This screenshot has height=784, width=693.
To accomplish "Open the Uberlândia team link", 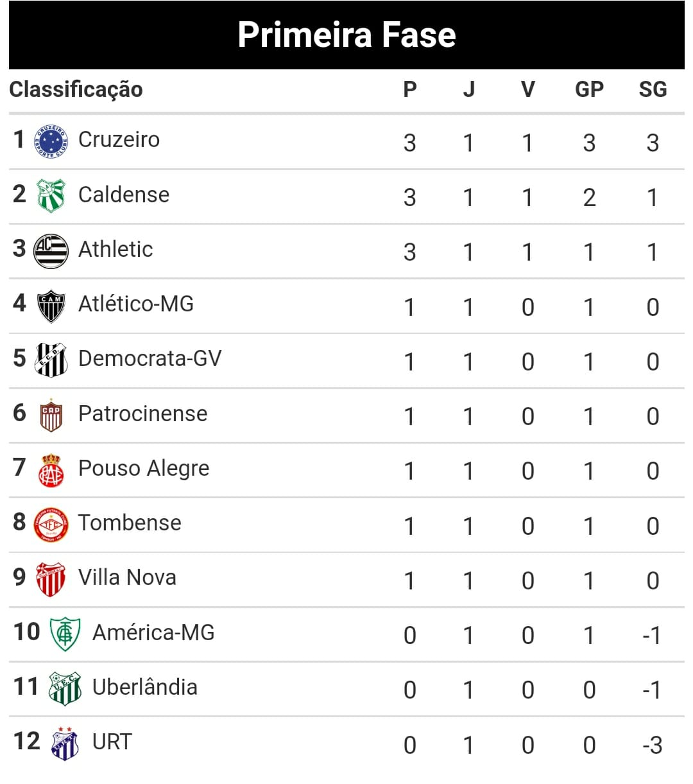I will pyautogui.click(x=145, y=687).
